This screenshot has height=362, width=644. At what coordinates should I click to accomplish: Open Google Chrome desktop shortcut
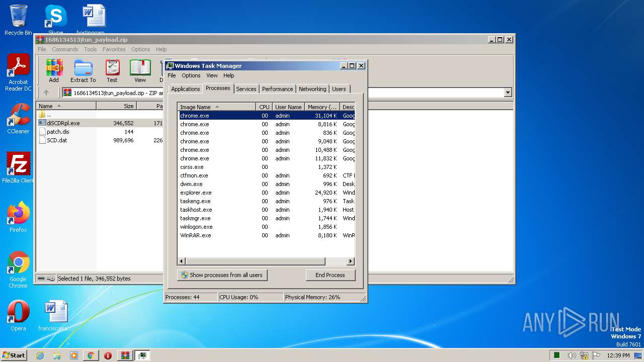(18, 270)
